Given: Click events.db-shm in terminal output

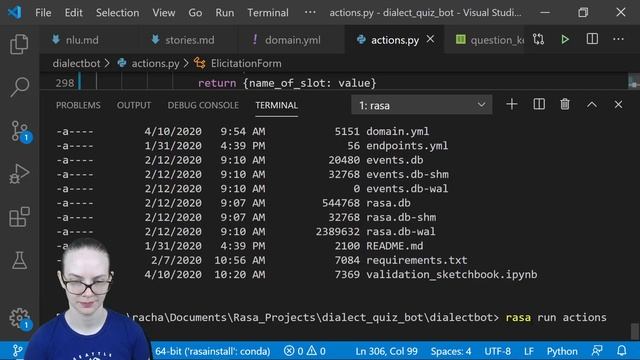Looking at the screenshot, I should 407,174.
